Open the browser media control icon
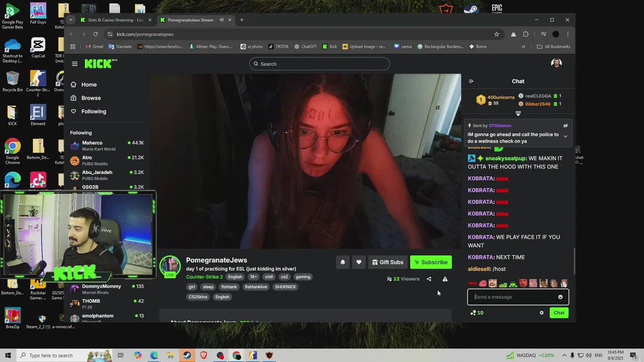This screenshot has width=644, height=362. click(x=543, y=34)
